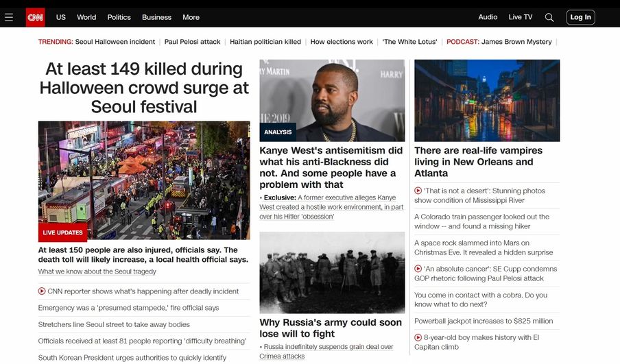Open 'contact with a cobra' story
Image resolution: width=620 pixels, height=364 pixels.
(x=481, y=300)
